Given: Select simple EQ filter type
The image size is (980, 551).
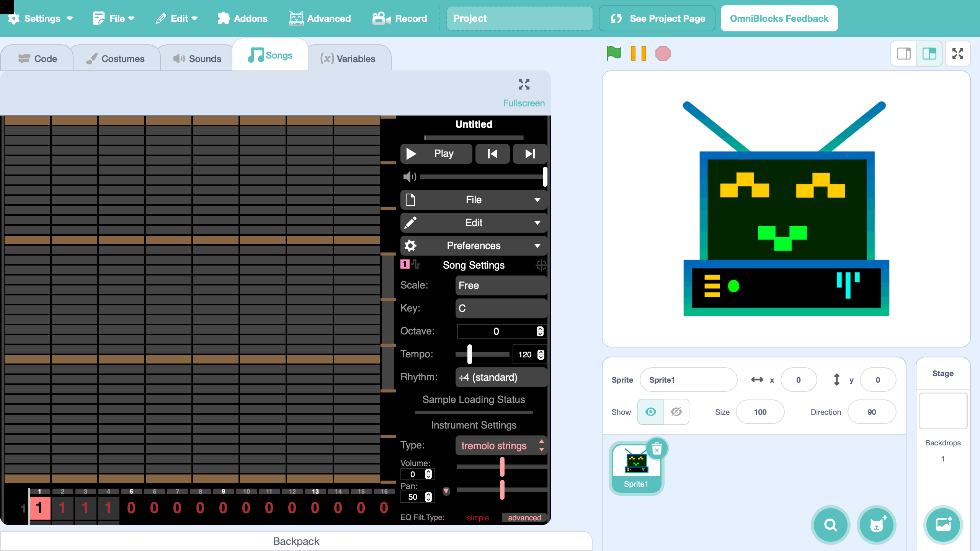Looking at the screenshot, I should tap(477, 517).
